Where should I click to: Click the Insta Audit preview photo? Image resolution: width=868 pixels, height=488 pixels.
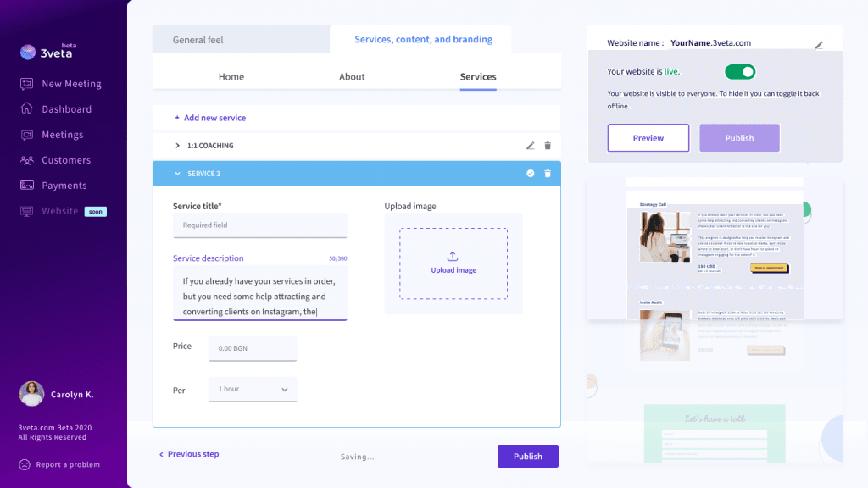click(665, 335)
